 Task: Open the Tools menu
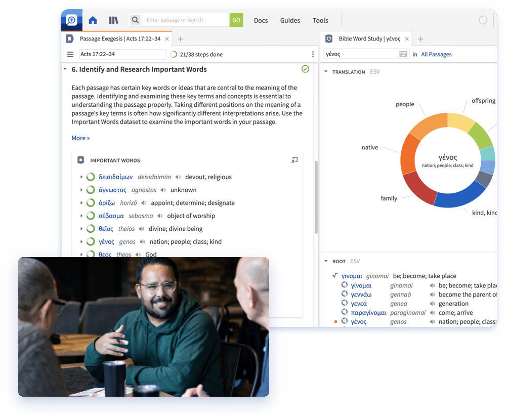tap(320, 20)
